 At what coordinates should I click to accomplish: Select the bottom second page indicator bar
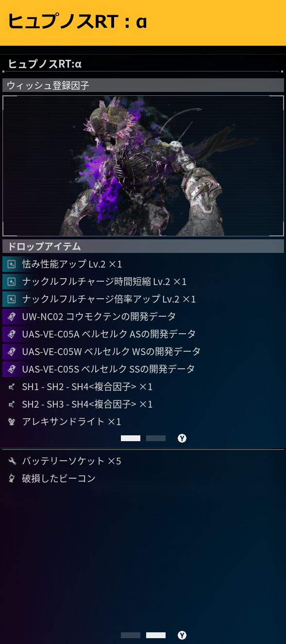pos(156,635)
